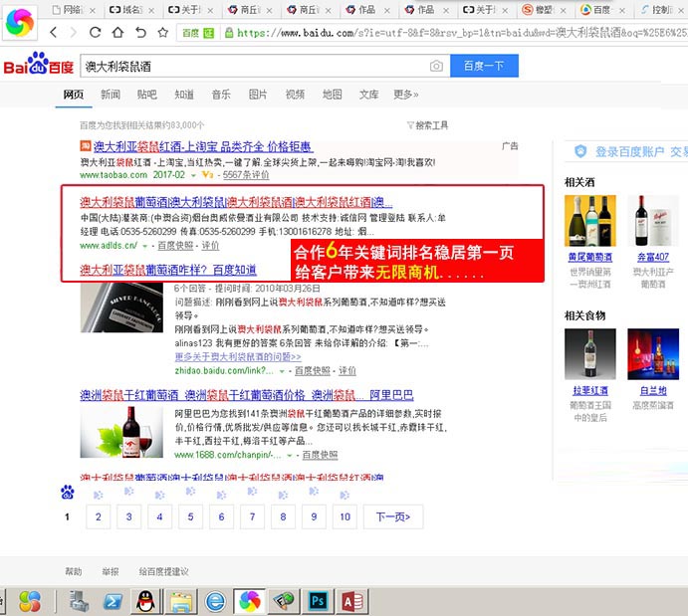Open image search via camera icon
Screen dimensions: 688x616
436,66
